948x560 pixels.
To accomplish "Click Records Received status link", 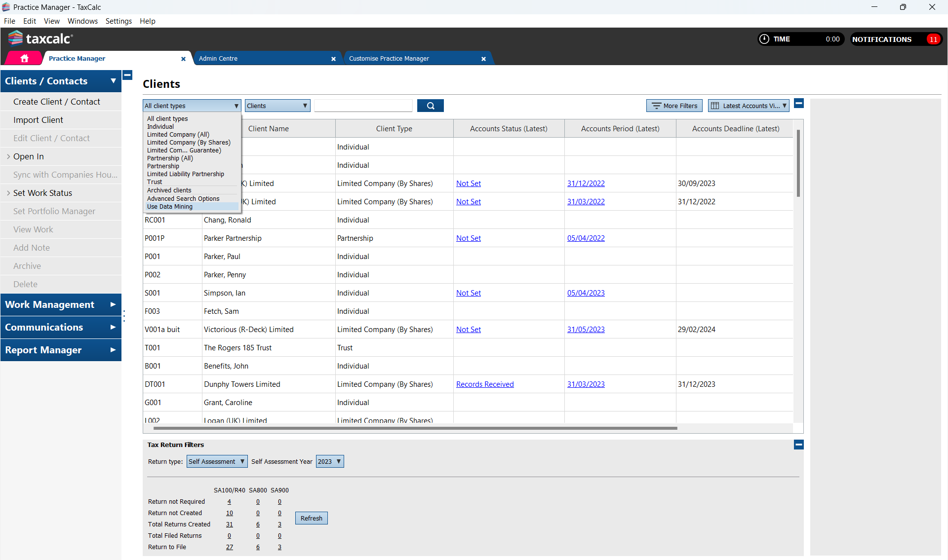I will (x=484, y=384).
